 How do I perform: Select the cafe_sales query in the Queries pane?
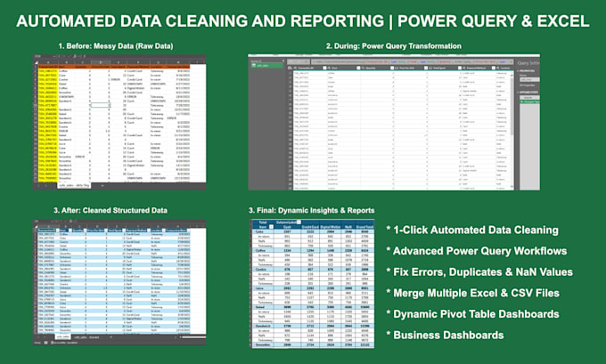(266, 66)
